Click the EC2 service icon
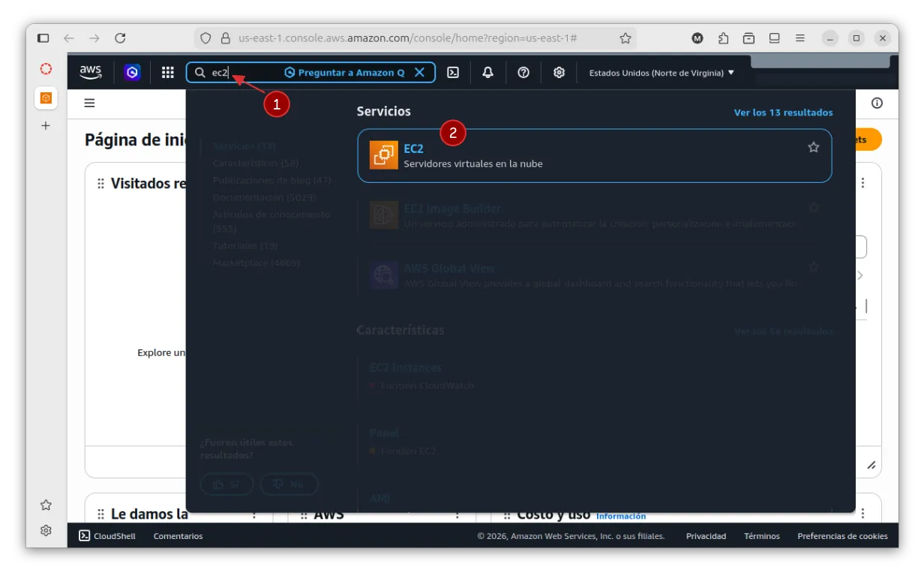This screenshot has width=924, height=575. point(384,155)
